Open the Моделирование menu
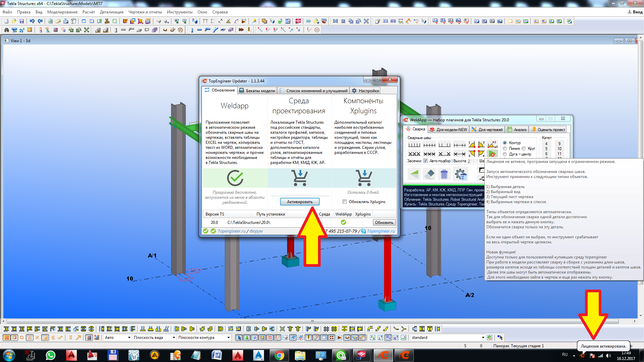Viewport: 644px width, 362px height. tap(62, 12)
